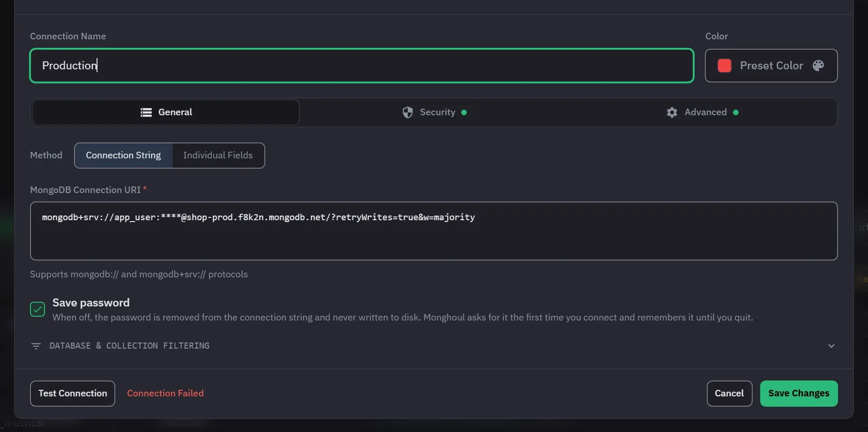Open the Advanced tab

(x=702, y=112)
